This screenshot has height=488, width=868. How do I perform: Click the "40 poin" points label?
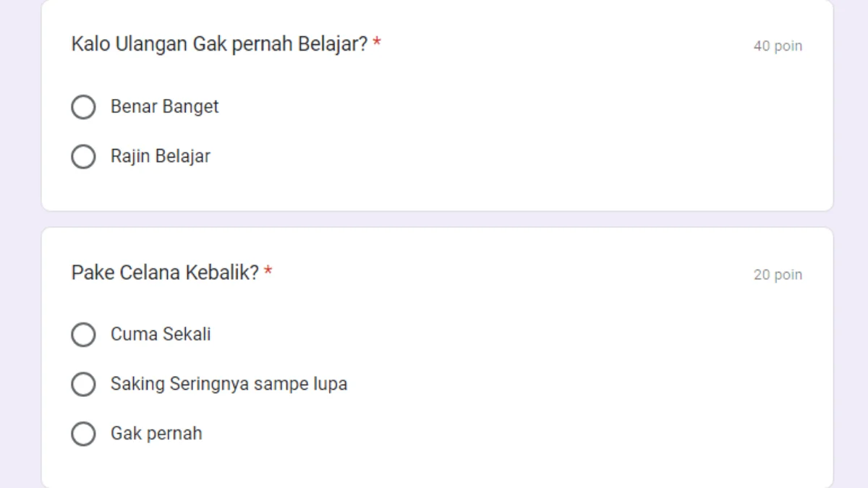pos(778,46)
